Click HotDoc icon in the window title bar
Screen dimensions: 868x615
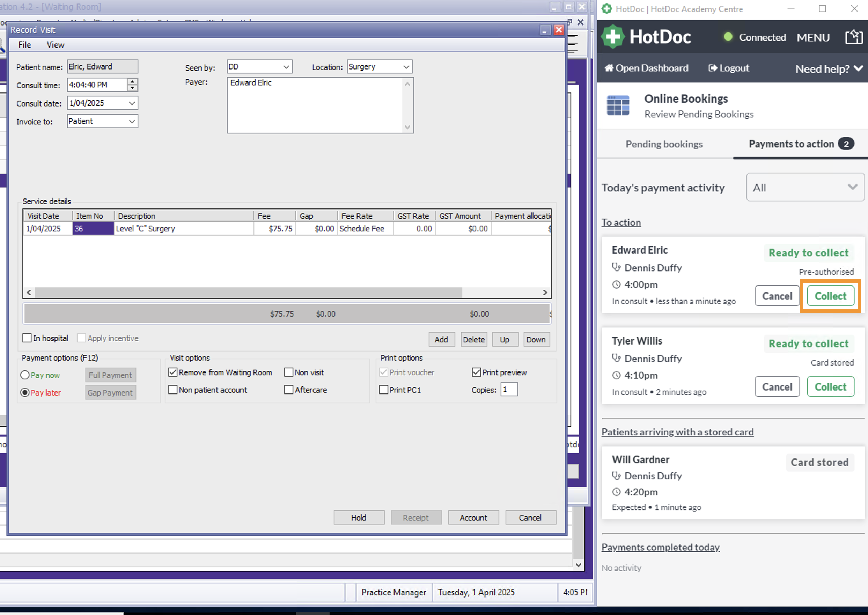pos(606,9)
